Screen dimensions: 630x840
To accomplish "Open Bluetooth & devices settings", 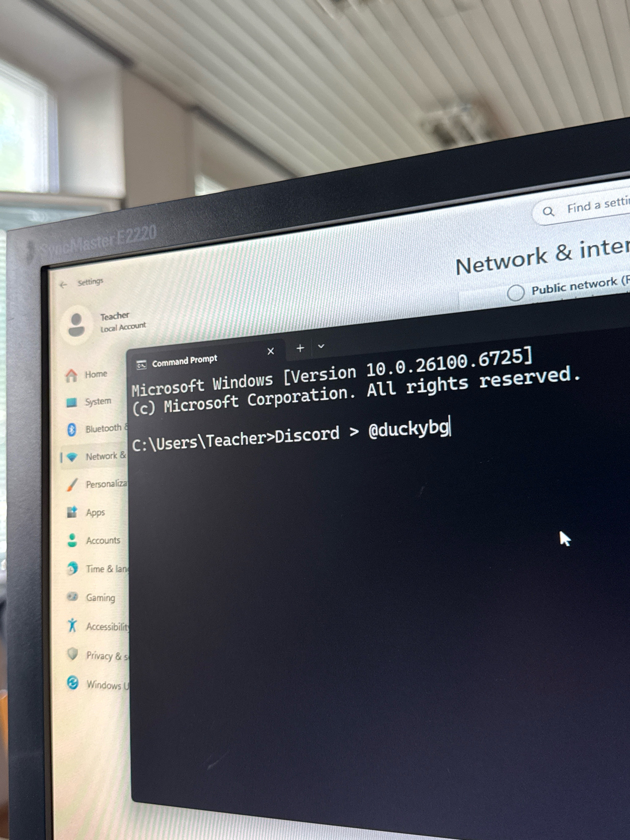I will point(97,429).
